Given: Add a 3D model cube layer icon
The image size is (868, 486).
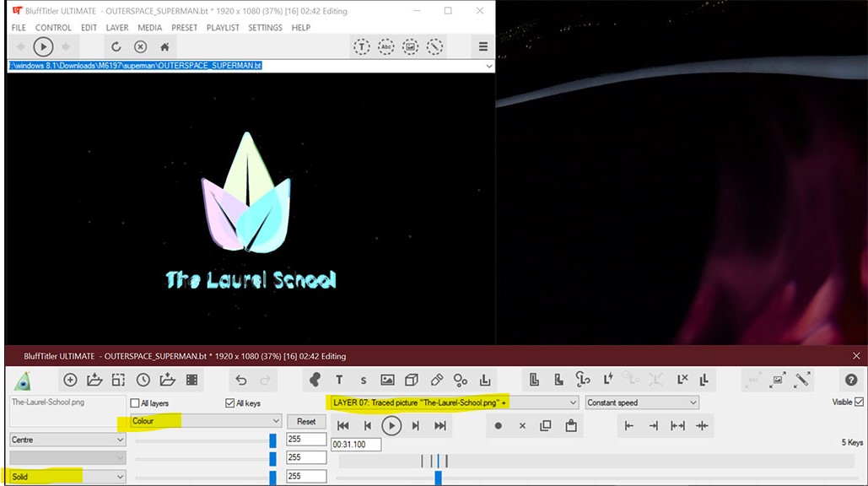Looking at the screenshot, I should (x=412, y=380).
